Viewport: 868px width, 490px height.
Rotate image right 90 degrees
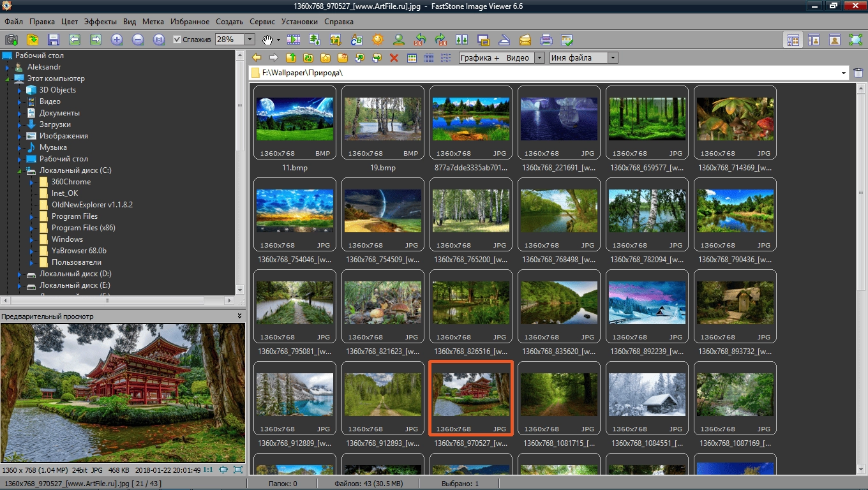tap(441, 40)
